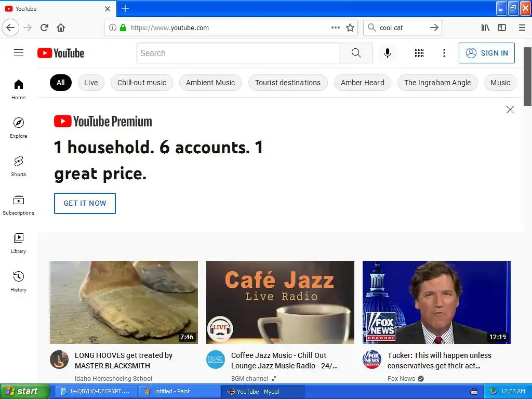
Task: Select the Amber Heard chip
Action: (362, 83)
